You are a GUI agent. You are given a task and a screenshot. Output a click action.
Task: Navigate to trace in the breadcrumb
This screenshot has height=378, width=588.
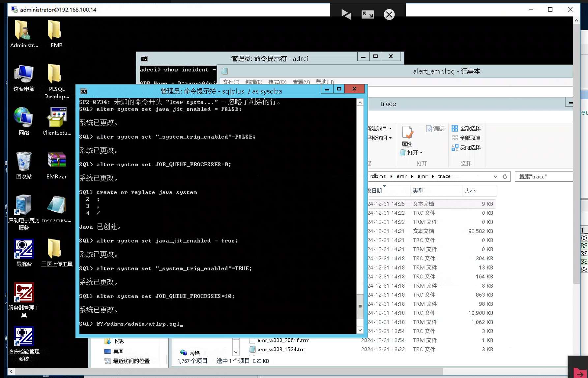tap(444, 176)
